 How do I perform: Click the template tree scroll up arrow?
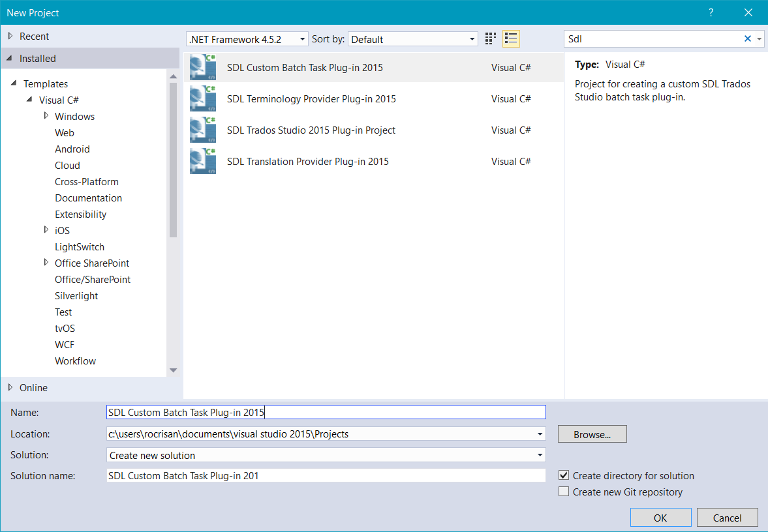click(173, 77)
